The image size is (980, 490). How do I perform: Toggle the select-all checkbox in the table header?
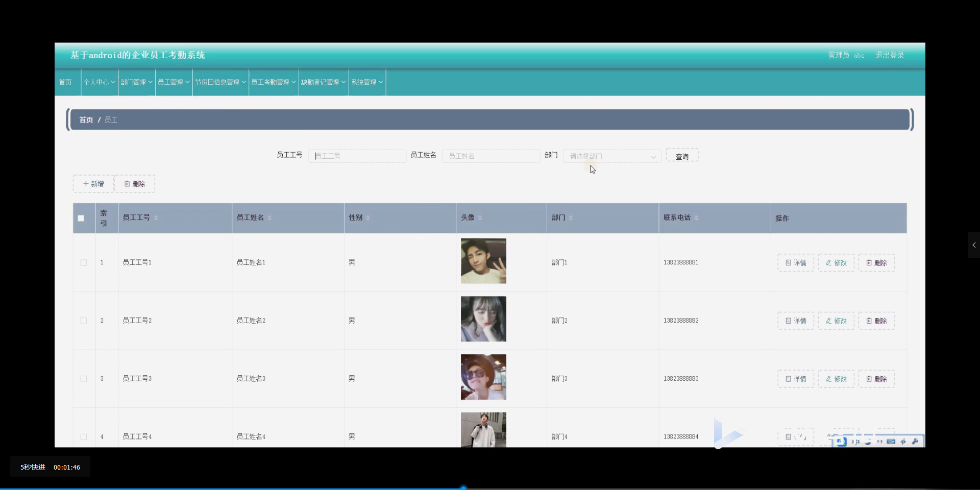coord(80,218)
